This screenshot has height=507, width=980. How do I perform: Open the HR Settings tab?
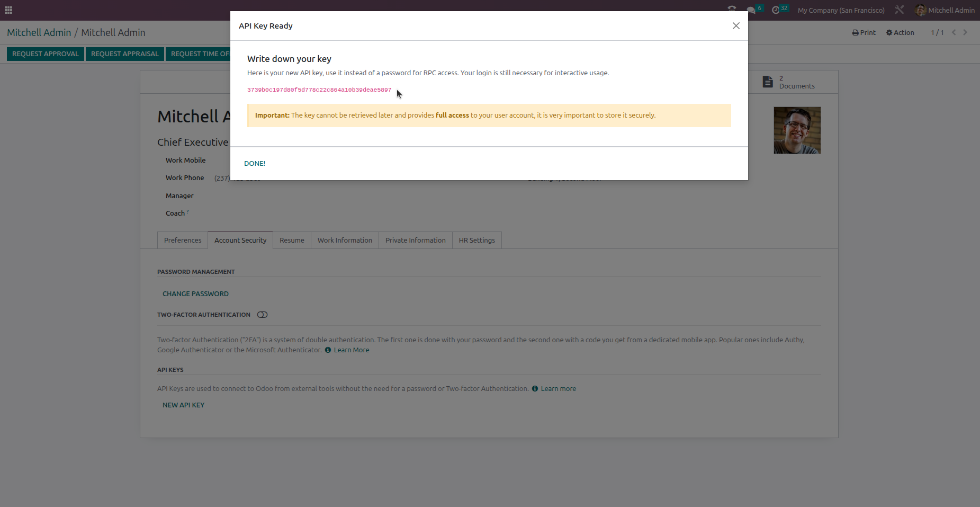point(476,240)
